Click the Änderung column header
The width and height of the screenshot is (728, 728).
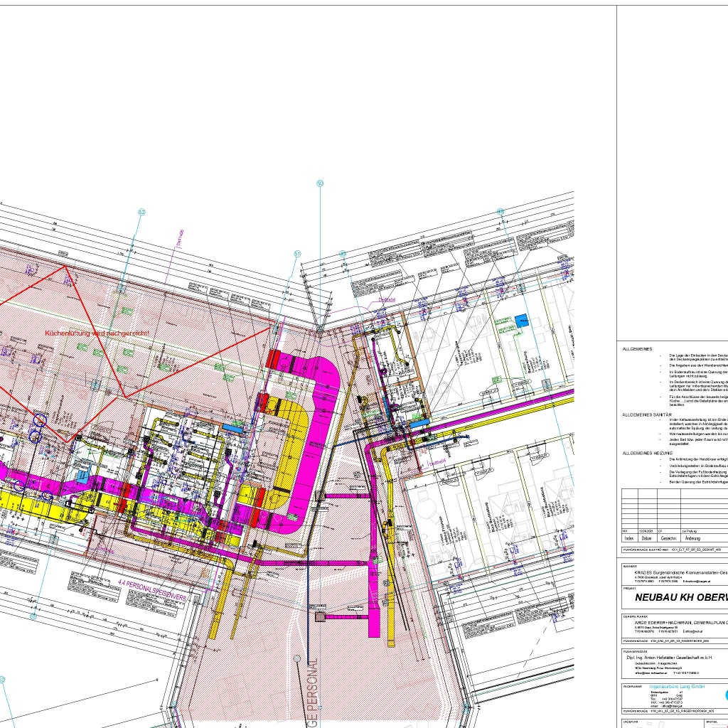point(692,538)
